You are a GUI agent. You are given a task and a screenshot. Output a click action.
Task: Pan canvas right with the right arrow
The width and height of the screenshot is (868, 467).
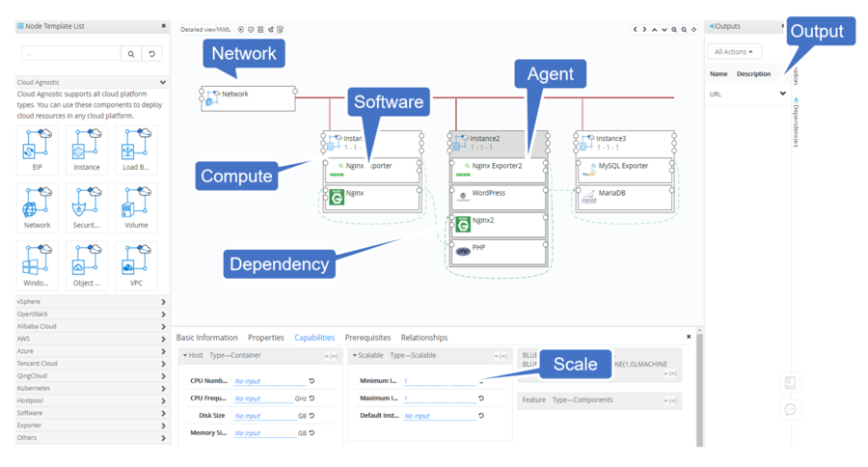pyautogui.click(x=644, y=29)
